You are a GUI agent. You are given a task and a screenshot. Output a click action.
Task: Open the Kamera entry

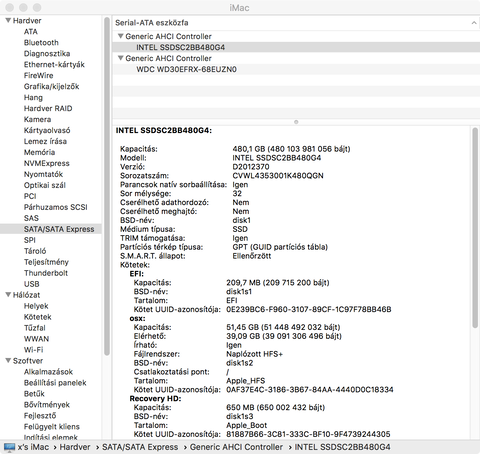37,120
